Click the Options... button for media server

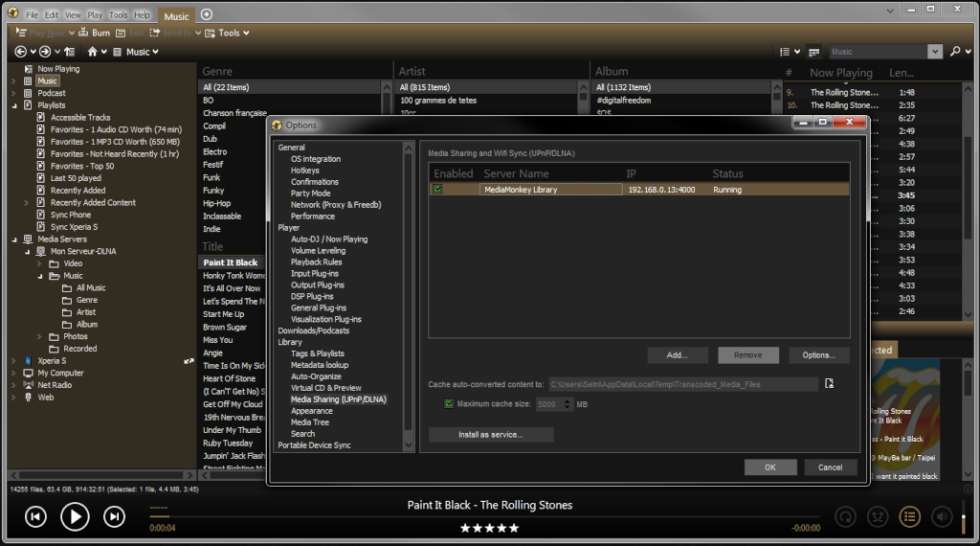(x=819, y=355)
